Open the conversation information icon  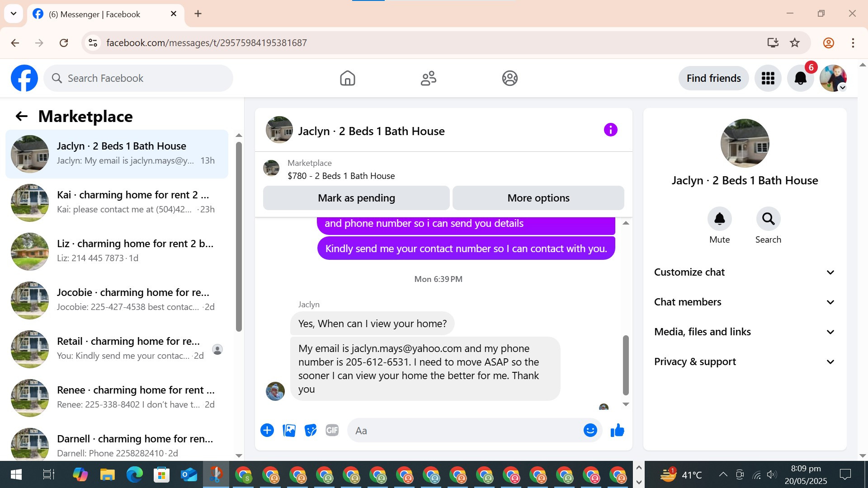pyautogui.click(x=610, y=130)
